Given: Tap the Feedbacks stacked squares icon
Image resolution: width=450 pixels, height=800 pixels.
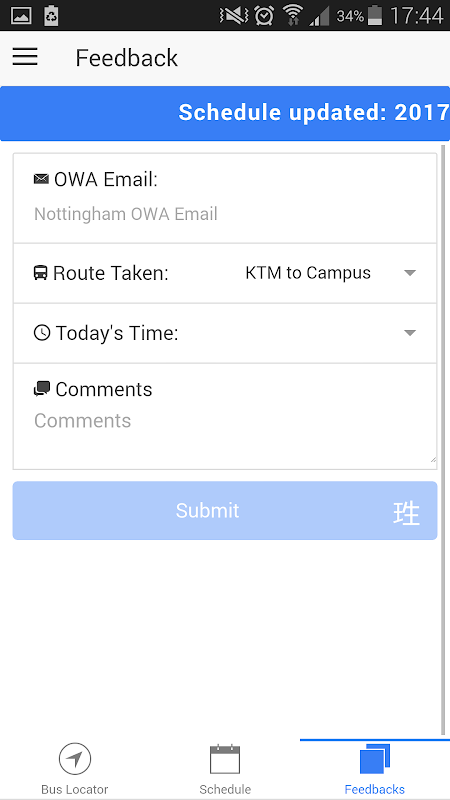Looking at the screenshot, I should (x=375, y=759).
